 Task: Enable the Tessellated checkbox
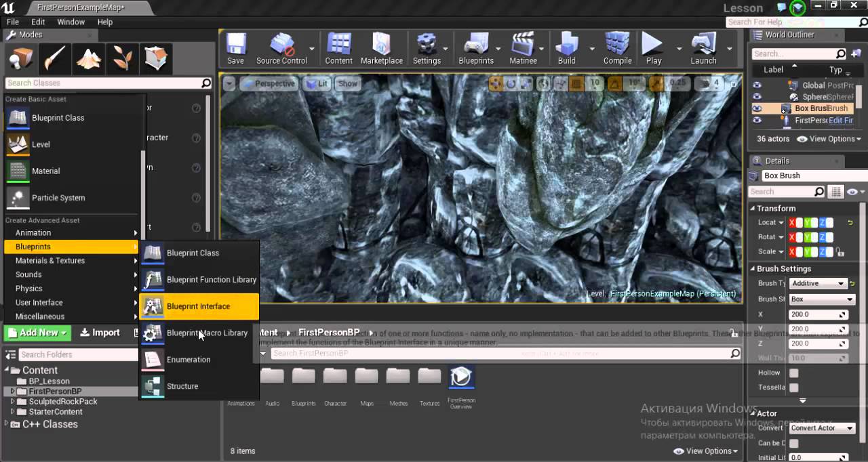(x=793, y=387)
